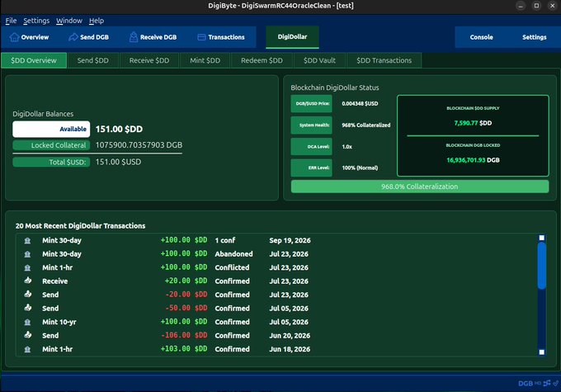Viewport: 561px width, 392px height.
Task: Click the Send DGB arrow icon
Action: 73,37
